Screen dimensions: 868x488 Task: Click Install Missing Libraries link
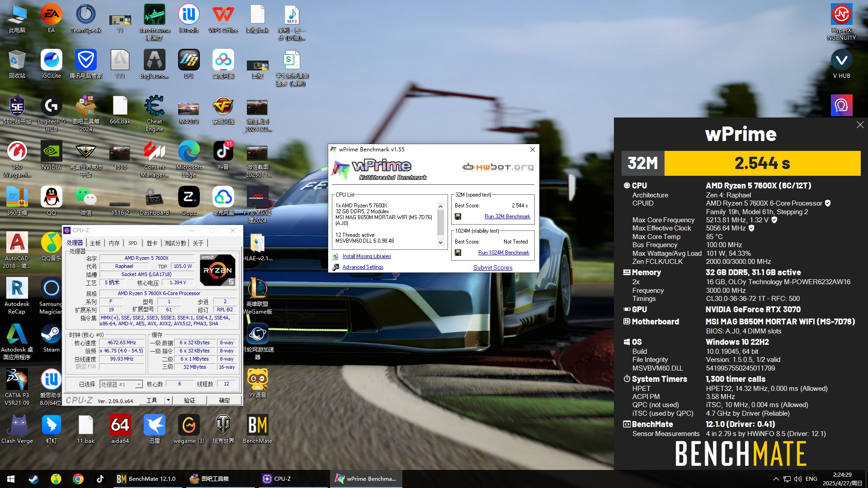[x=367, y=256]
